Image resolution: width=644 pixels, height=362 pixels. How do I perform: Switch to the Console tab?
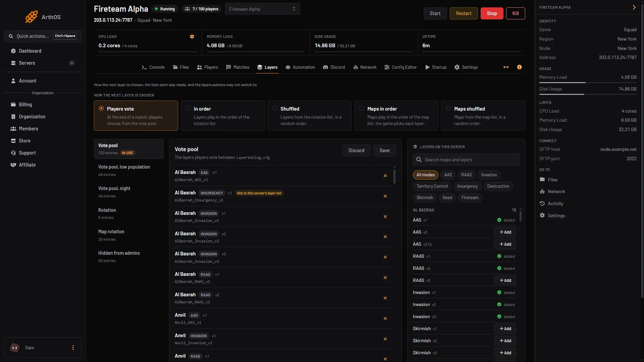click(x=153, y=67)
